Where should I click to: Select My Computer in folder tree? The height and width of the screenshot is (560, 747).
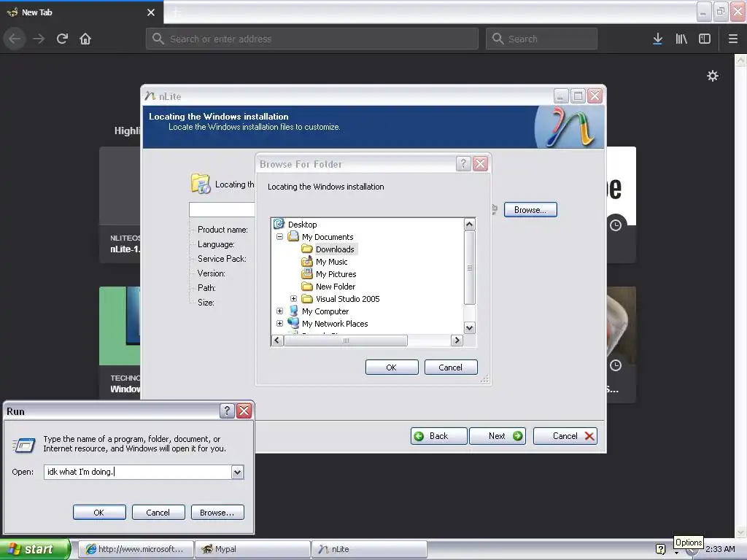point(325,311)
